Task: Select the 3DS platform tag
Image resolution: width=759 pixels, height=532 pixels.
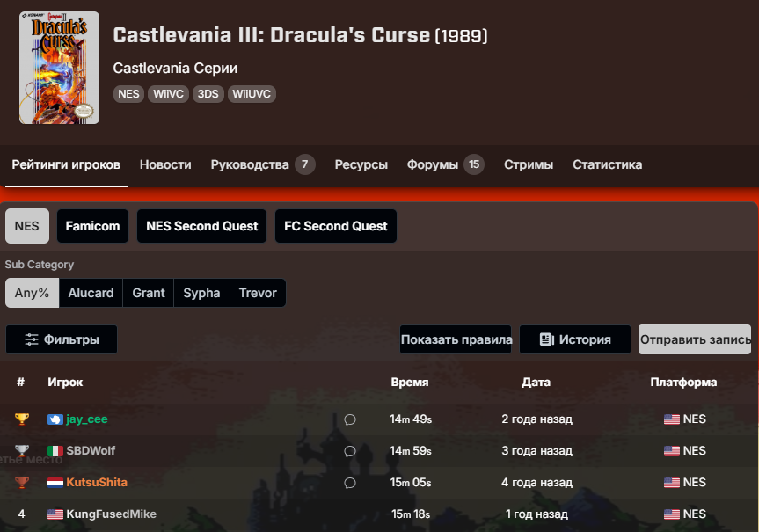Action: point(208,94)
